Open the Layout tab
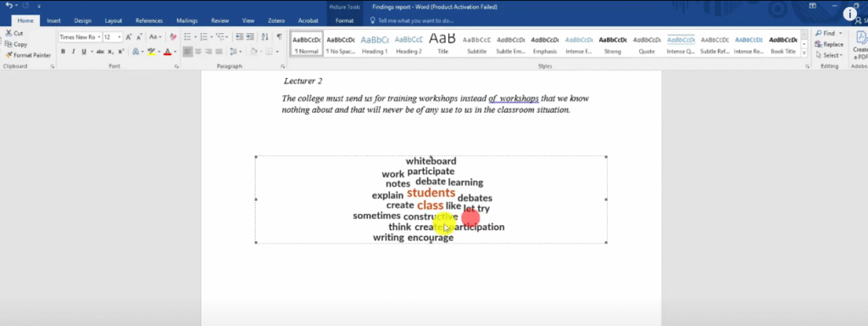Viewport: 868px width, 326px height. 114,20
